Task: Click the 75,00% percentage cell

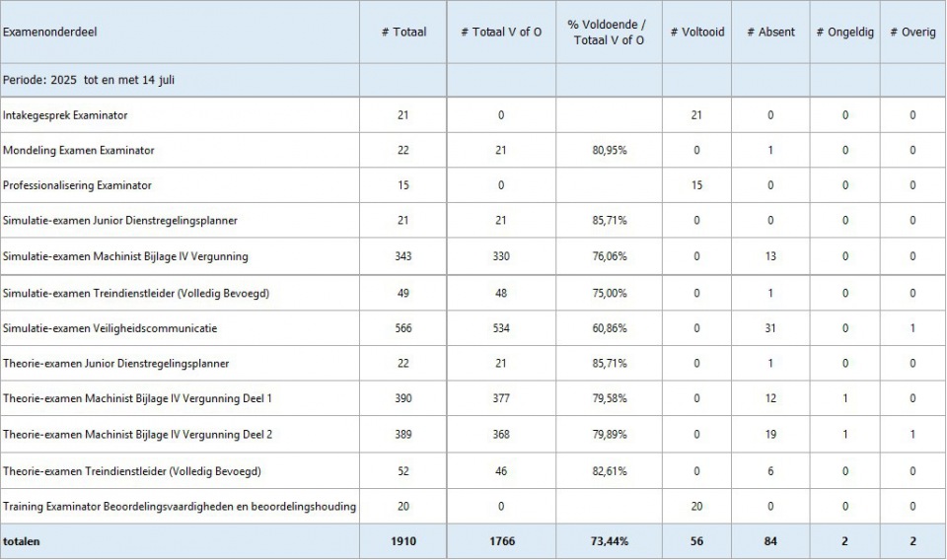Action: tap(610, 293)
